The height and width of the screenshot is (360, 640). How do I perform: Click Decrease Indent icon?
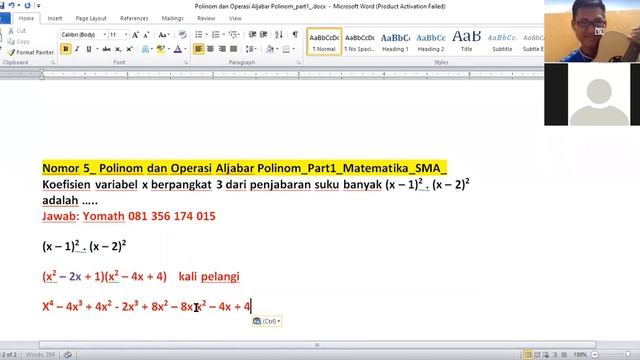252,35
